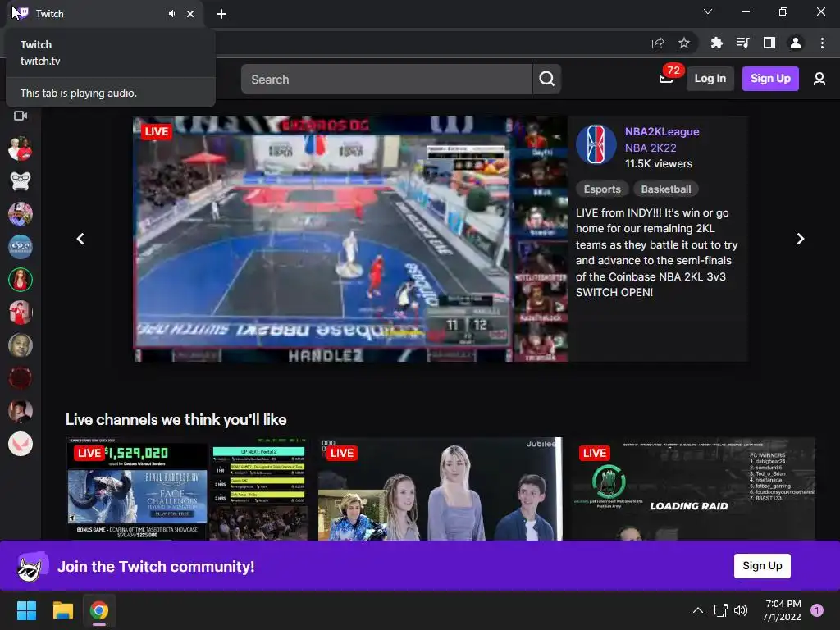Click the 'Live channels we think you'll like' heading
Screen dimensions: 840x630
(176, 419)
